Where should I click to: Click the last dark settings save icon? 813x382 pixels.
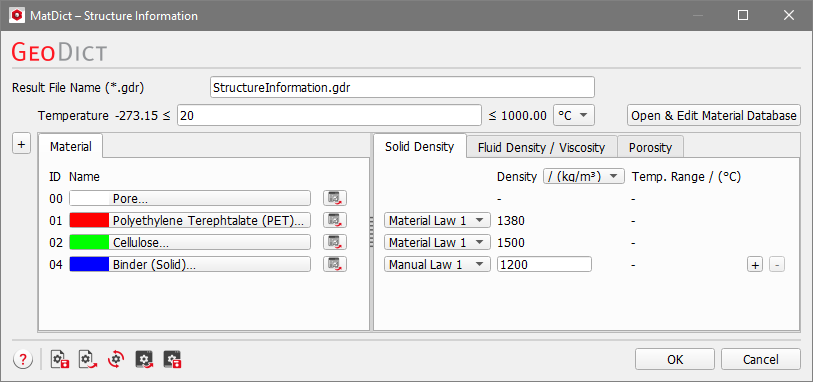click(x=172, y=359)
